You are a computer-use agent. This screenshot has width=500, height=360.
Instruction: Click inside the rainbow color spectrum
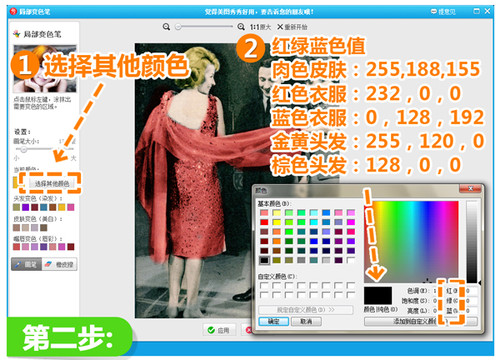coord(411,241)
